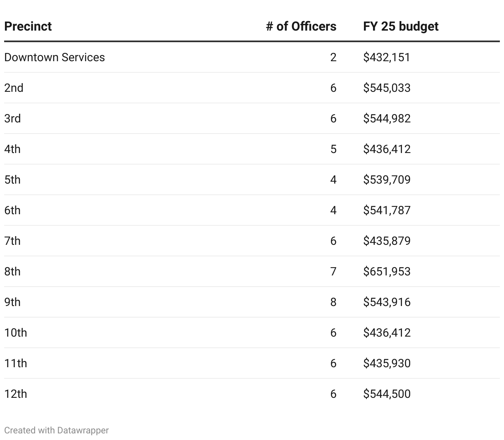The width and height of the screenshot is (504, 440).
Task: Click the $545,033 budget cell
Action: tap(387, 88)
